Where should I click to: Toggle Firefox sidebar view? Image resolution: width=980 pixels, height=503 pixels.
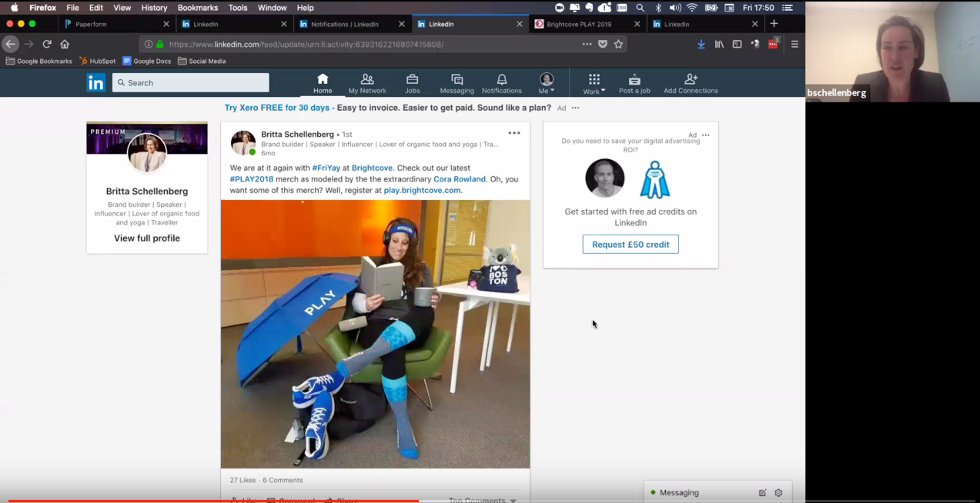tap(737, 44)
